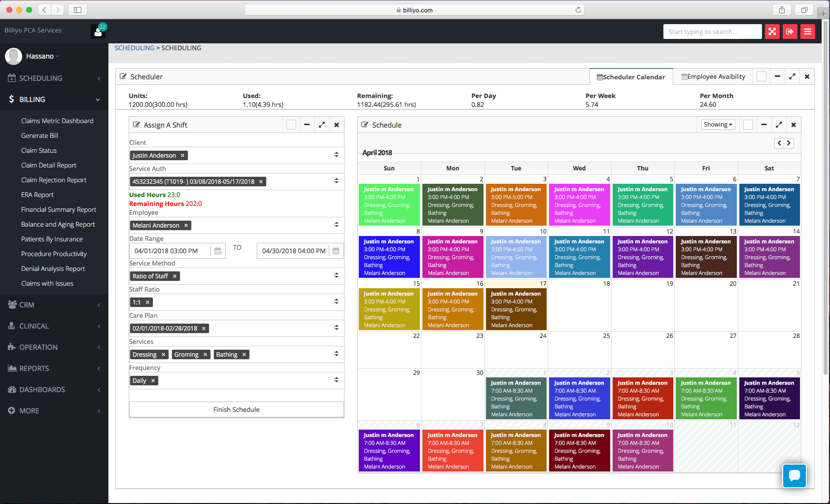Click the SCHEDULING breadcrumb link
The width and height of the screenshot is (830, 504).
[x=134, y=48]
